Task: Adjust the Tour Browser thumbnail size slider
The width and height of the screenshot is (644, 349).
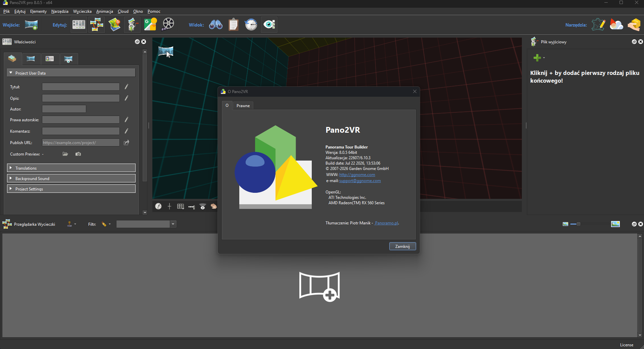Action: click(590, 224)
